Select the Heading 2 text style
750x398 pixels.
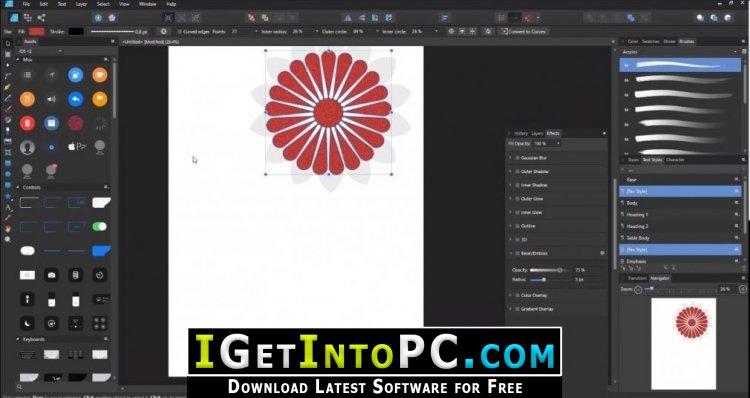click(x=680, y=226)
